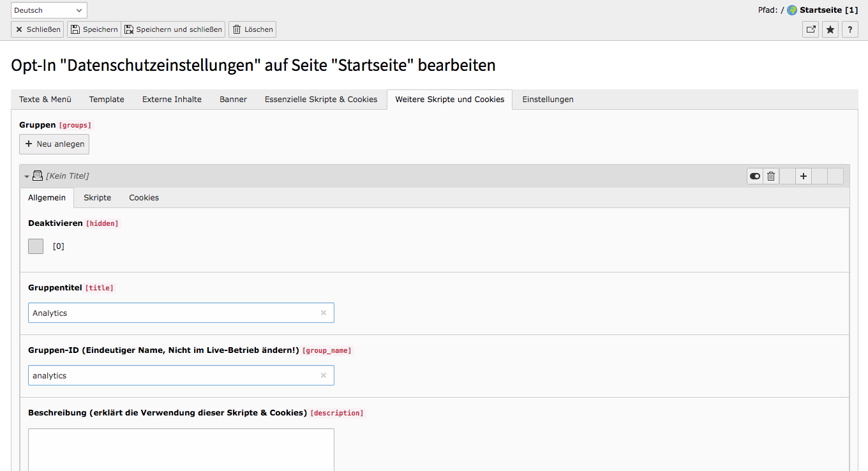Clear the Gruppentitel field via X
The image size is (868, 471).
tap(324, 313)
